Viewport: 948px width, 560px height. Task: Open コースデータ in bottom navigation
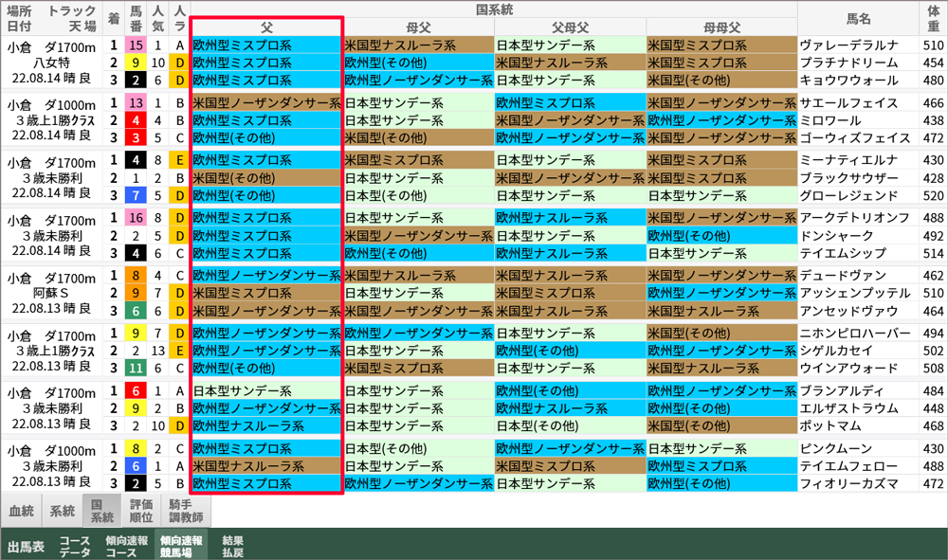tap(74, 546)
